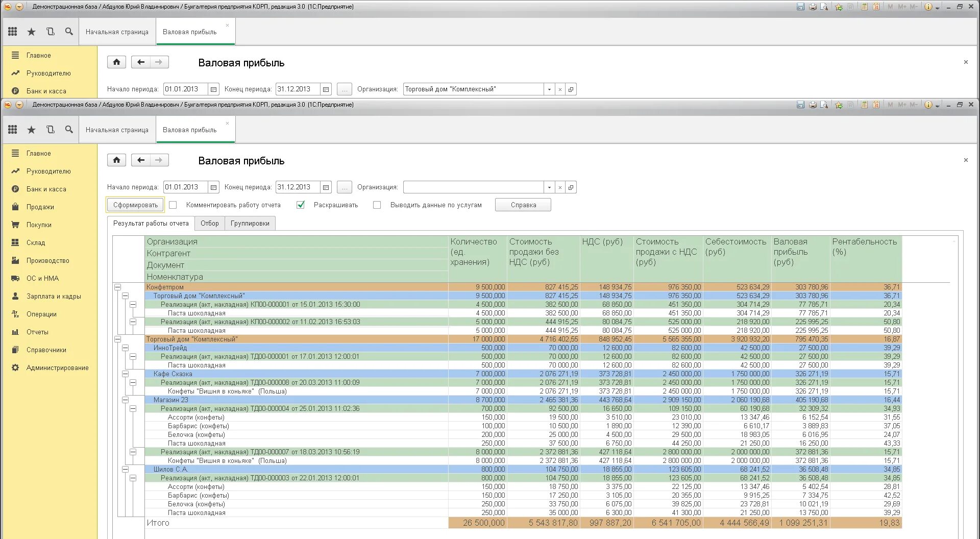980x539 pixels.
Task: Go forward with right arrow in front window
Action: coord(159,160)
